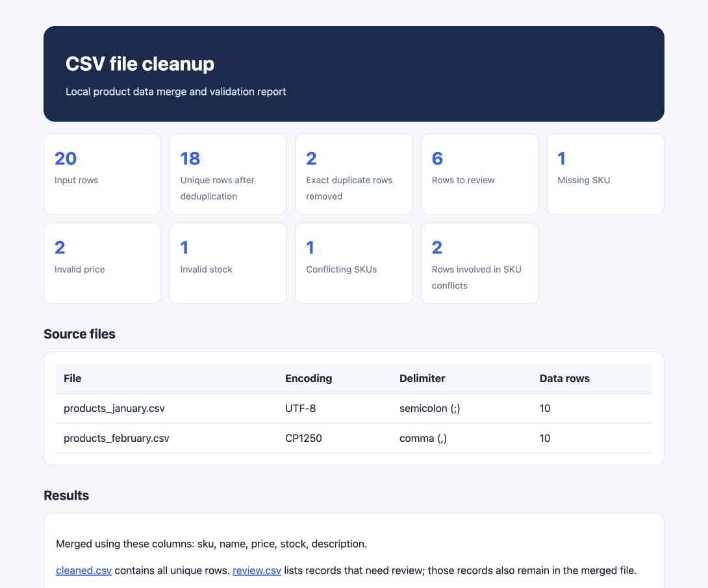Click the "CSV file cleanup" page title
This screenshot has width=708, height=588.
[x=140, y=64]
